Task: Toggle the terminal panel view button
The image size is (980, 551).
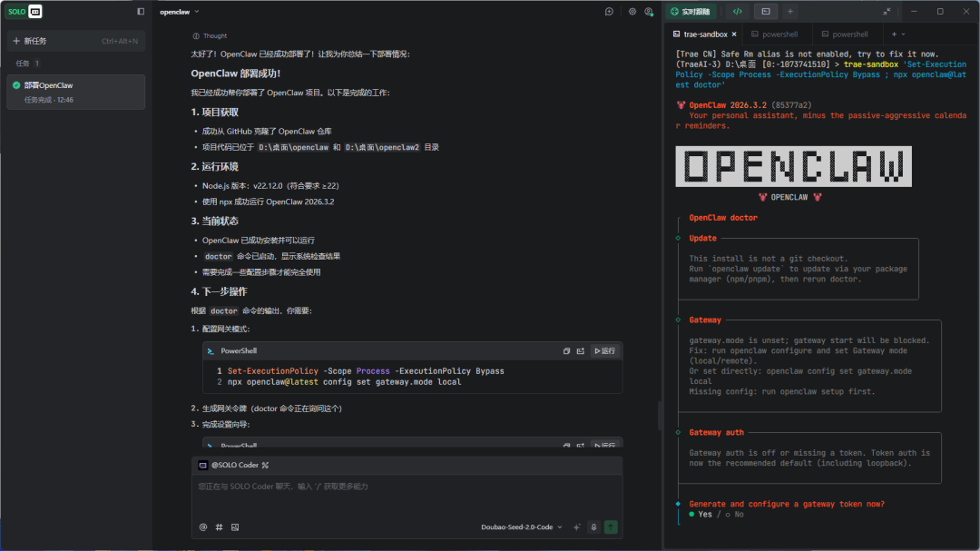Action: click(x=766, y=12)
